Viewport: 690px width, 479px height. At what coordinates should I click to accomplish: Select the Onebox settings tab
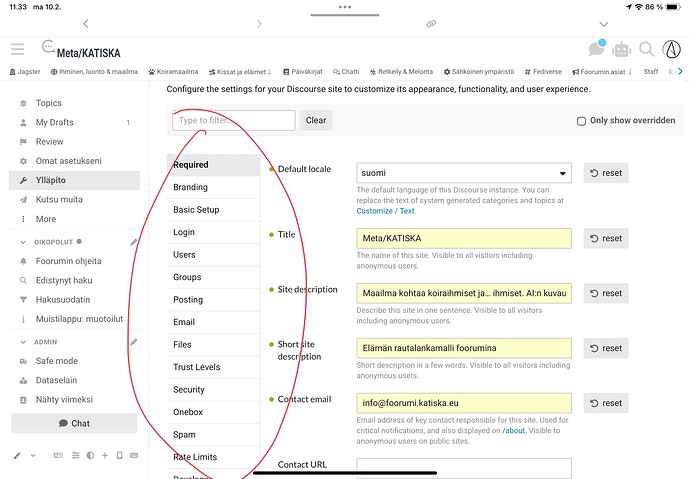213,412
